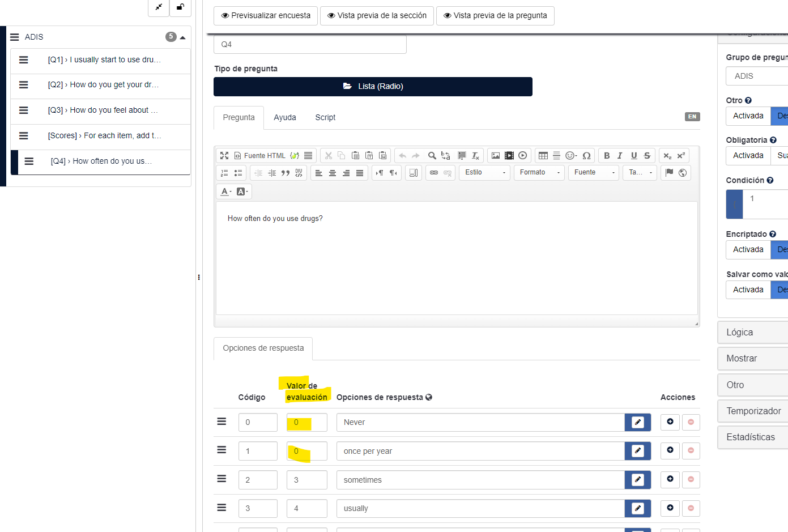
Task: Maximize the editor with the fullscreen icon
Action: click(x=224, y=156)
